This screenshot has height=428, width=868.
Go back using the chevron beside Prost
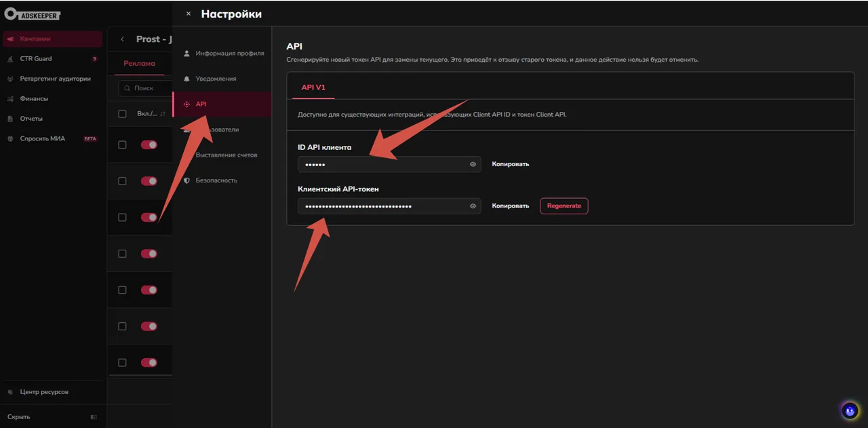tap(122, 39)
